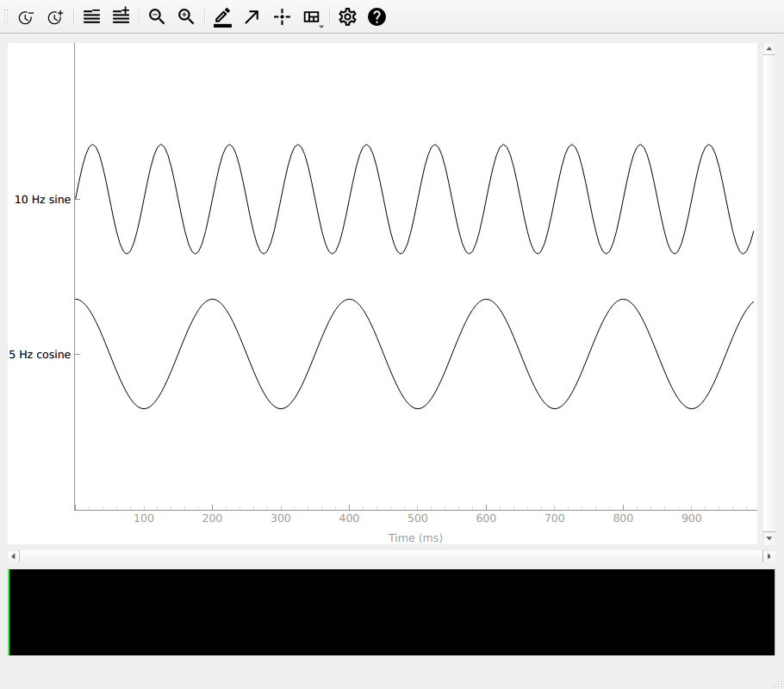Click the increase time span clock icon

[55, 16]
